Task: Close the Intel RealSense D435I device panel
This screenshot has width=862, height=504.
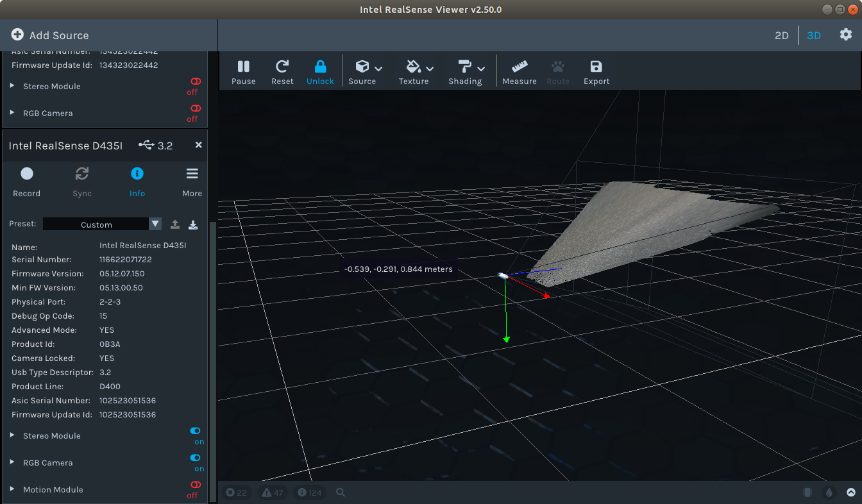Action: (x=199, y=145)
